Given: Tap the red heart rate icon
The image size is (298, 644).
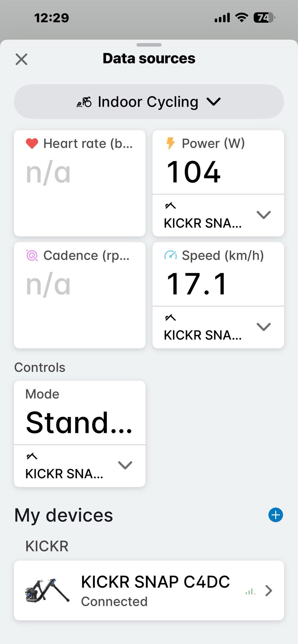Looking at the screenshot, I should pyautogui.click(x=32, y=144).
